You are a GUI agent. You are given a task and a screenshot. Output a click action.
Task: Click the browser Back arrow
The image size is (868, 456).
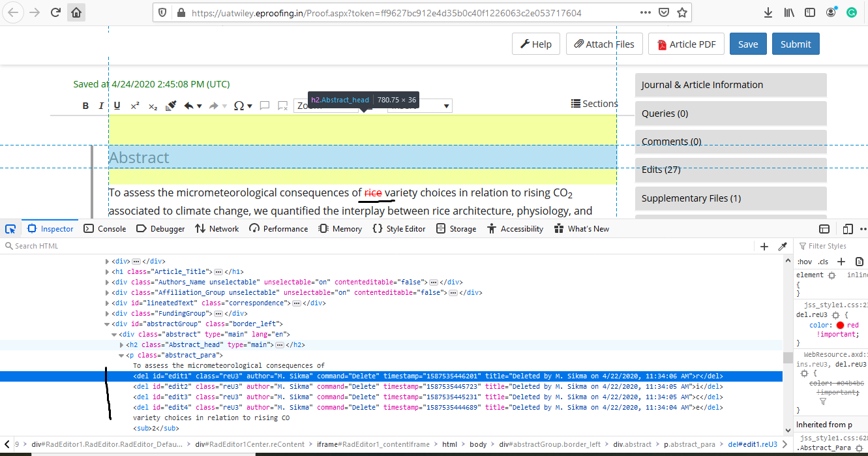coord(13,12)
